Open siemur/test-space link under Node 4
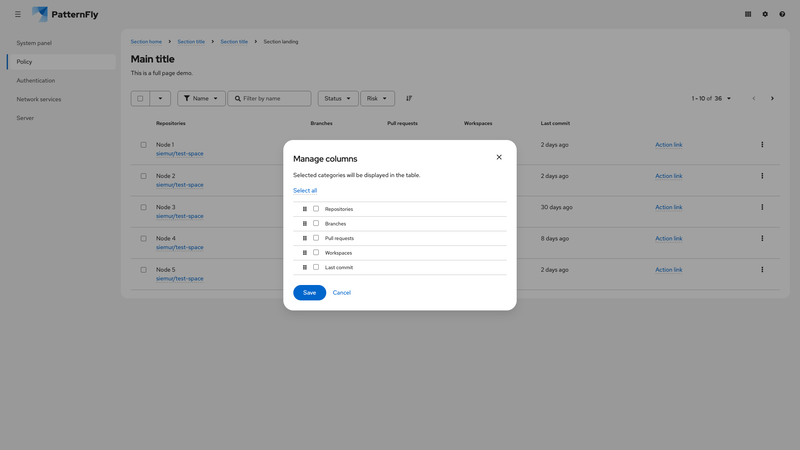The image size is (800, 450). pyautogui.click(x=180, y=247)
